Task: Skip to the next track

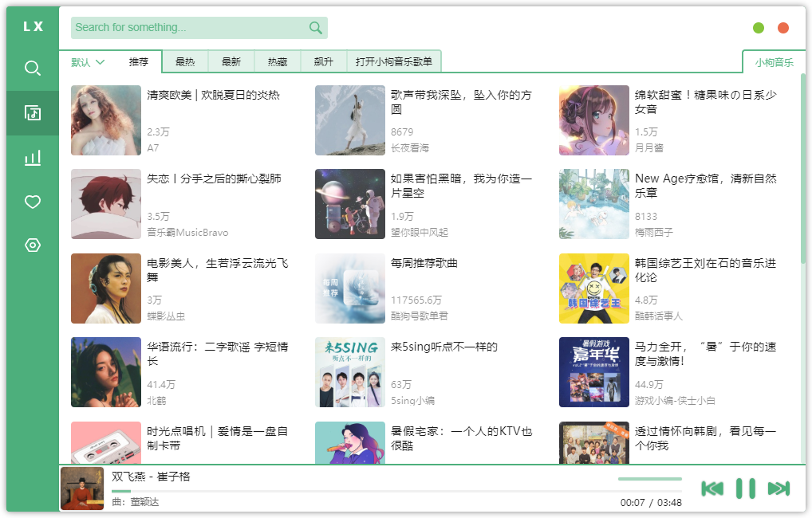Action: 779,487
